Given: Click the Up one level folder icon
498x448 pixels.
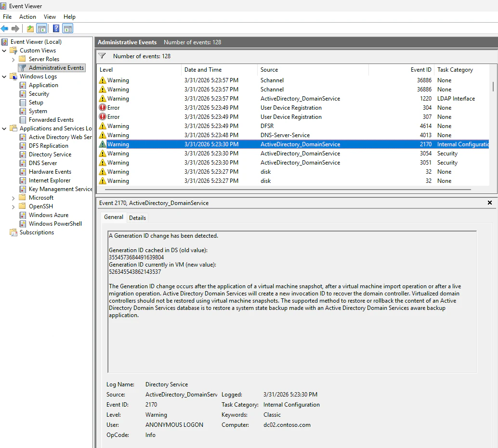Looking at the screenshot, I should coord(30,28).
